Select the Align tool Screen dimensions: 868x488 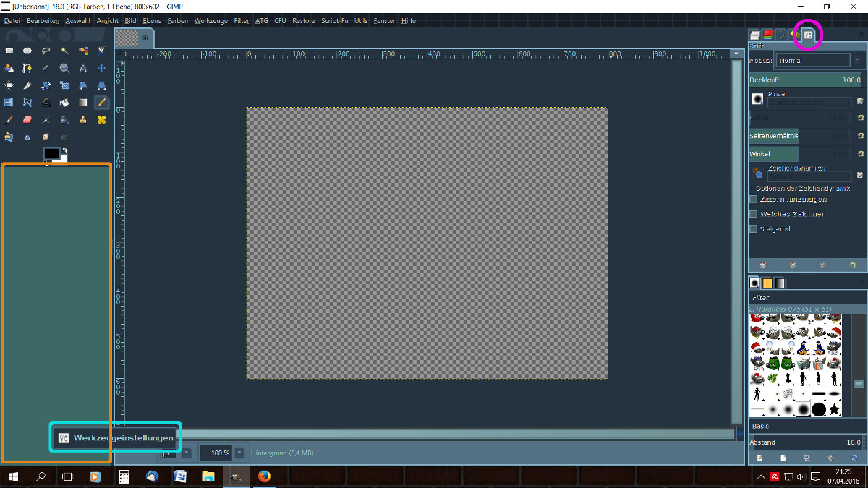click(9, 85)
